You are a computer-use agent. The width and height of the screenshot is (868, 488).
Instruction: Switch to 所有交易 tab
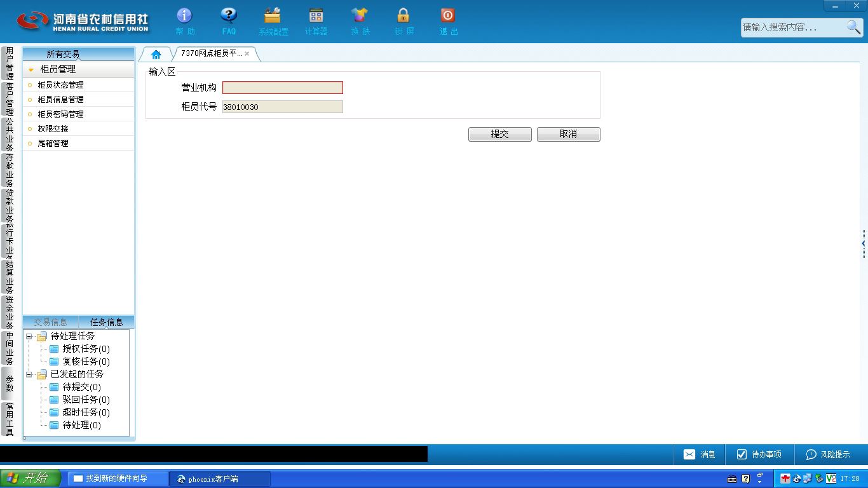point(63,54)
